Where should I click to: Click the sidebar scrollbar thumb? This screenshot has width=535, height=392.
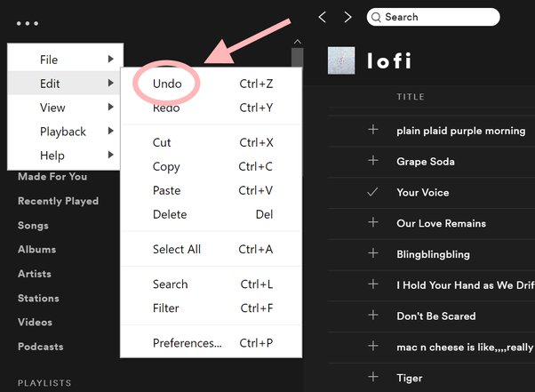point(298,57)
